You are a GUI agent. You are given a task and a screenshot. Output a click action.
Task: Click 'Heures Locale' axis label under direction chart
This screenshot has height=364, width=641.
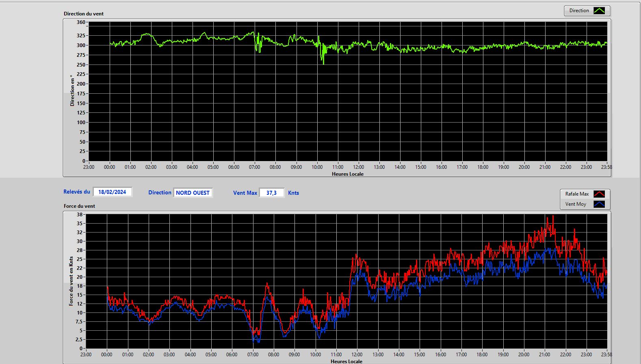pos(348,174)
